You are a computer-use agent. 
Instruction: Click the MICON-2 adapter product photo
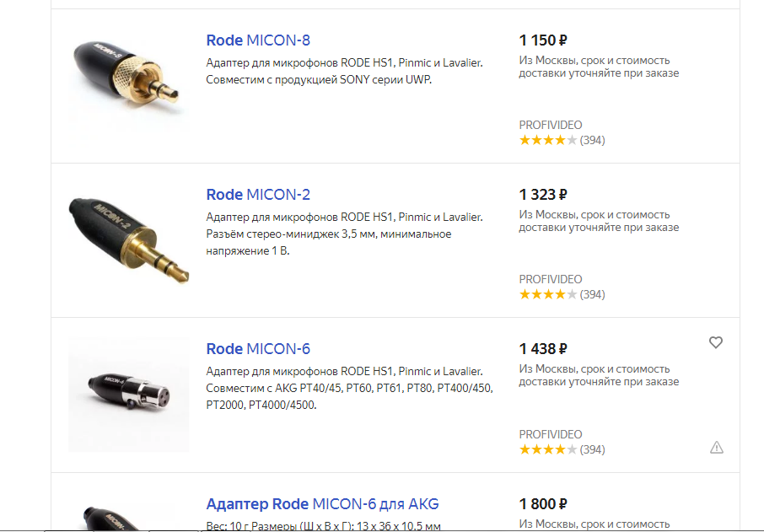point(128,239)
